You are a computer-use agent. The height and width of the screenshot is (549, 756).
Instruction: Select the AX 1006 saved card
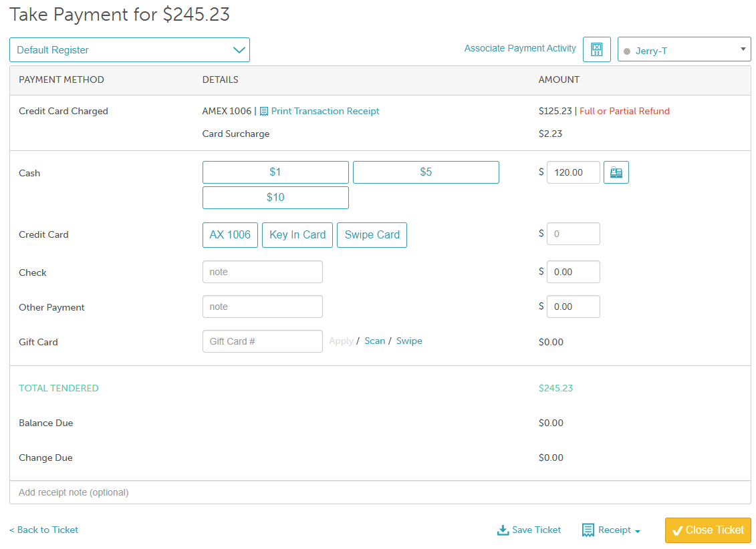point(230,235)
